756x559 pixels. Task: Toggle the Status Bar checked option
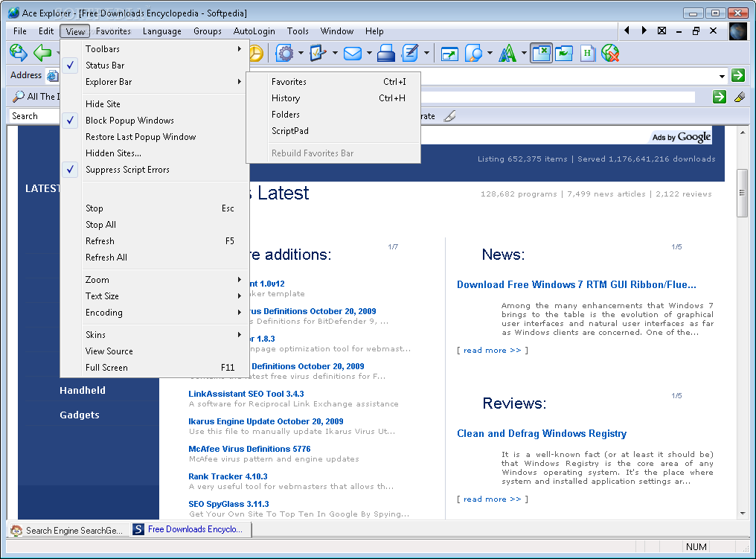coord(155,65)
